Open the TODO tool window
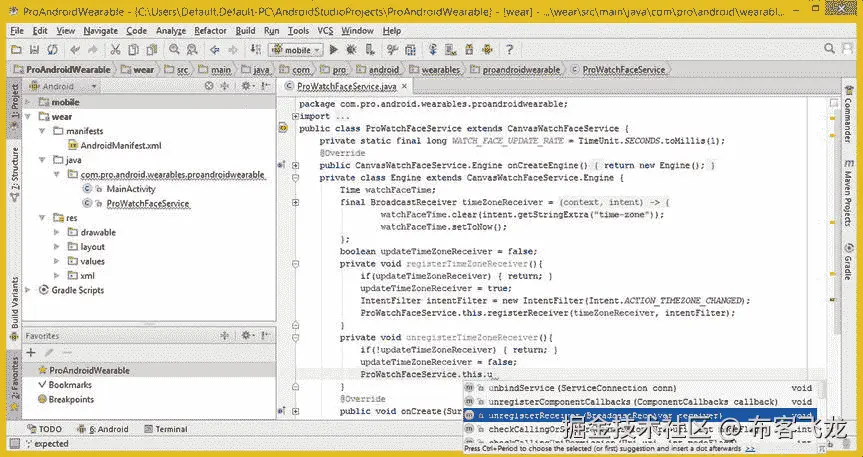 (x=45, y=429)
